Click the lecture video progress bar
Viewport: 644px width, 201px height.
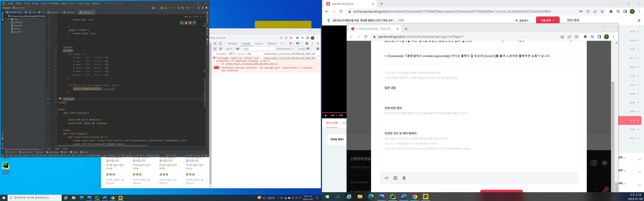pyautogui.click(x=334, y=113)
